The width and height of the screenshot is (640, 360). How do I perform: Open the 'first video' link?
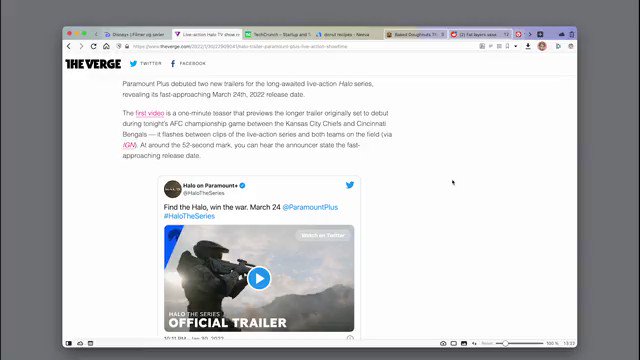tap(150, 113)
